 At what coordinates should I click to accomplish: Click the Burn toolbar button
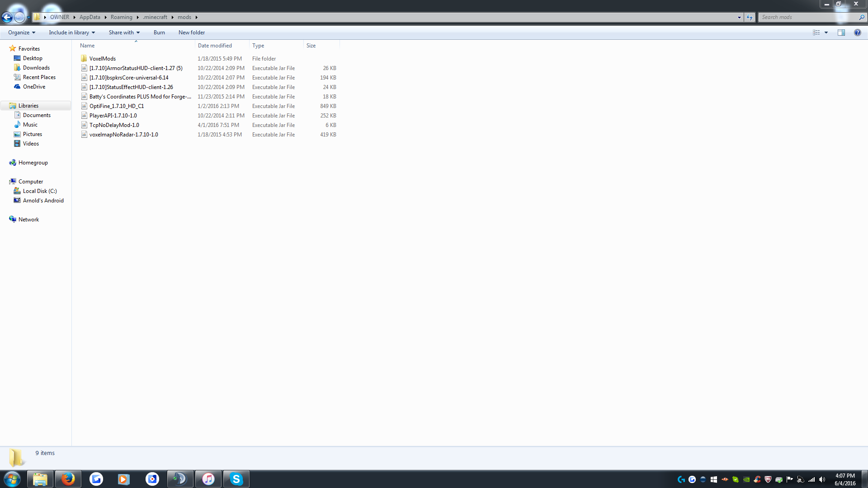[x=159, y=33]
